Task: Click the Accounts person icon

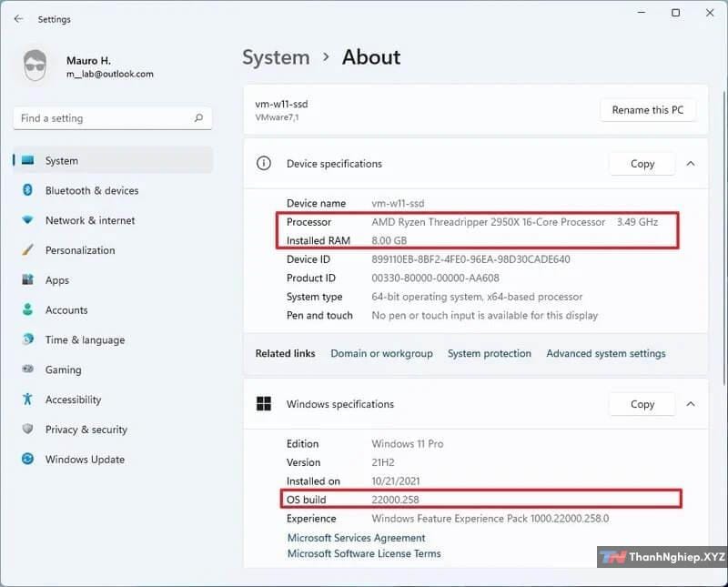Action: coord(28,309)
